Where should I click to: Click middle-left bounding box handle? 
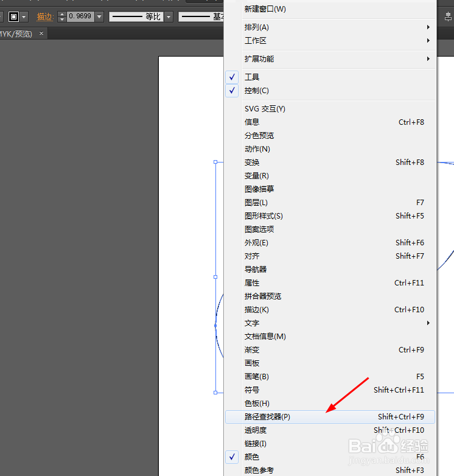tap(215, 277)
